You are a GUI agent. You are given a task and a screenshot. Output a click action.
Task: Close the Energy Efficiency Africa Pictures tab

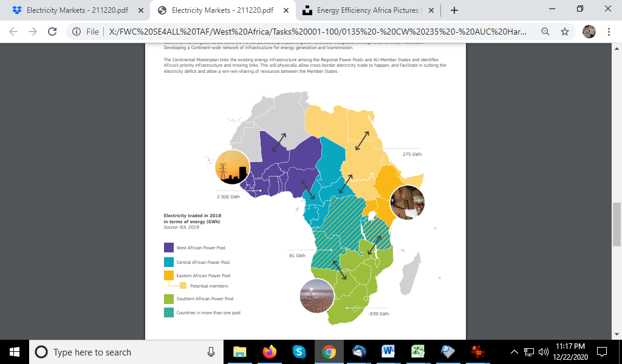[431, 10]
